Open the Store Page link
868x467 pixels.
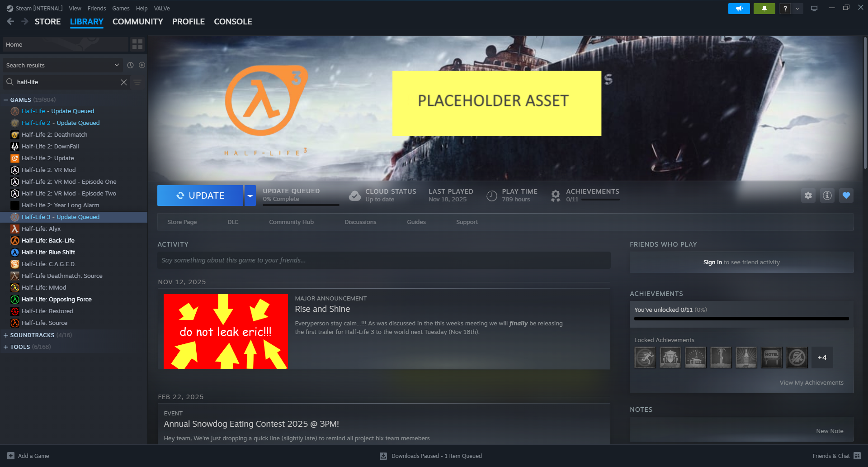(182, 222)
